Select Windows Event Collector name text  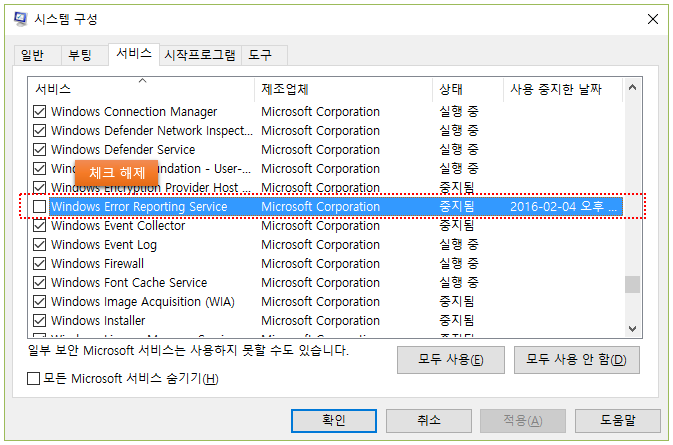[x=118, y=225]
